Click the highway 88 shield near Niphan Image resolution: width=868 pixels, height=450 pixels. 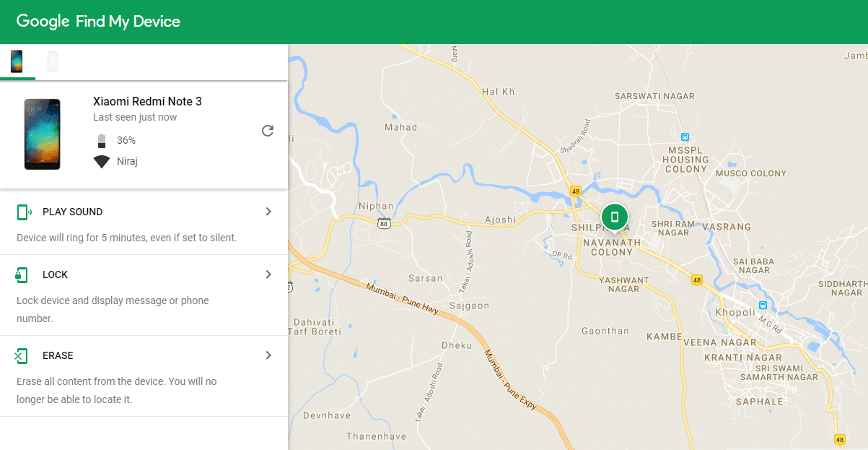(x=384, y=223)
